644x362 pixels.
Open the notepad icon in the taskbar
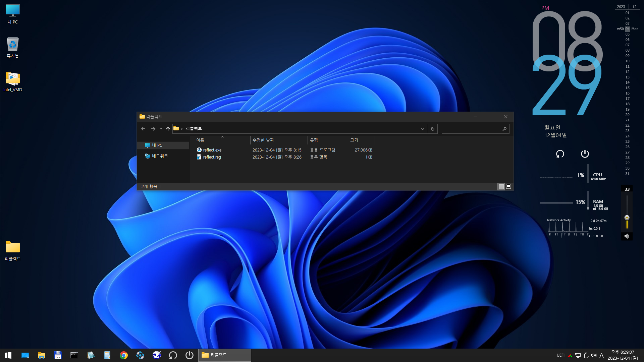91,355
